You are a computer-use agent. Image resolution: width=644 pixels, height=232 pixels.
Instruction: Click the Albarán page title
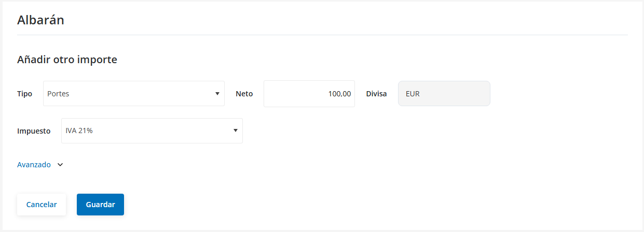coord(40,20)
